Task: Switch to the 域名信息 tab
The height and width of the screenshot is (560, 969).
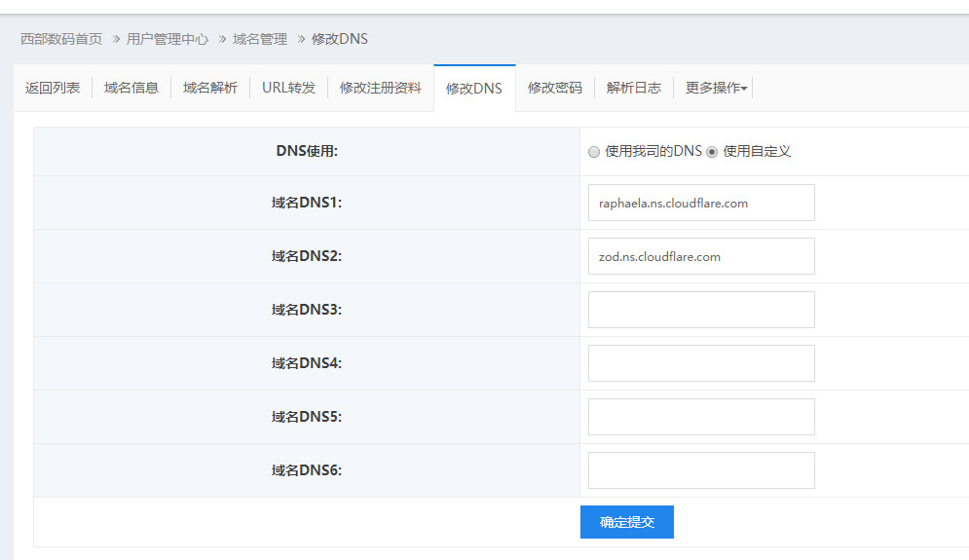Action: 131,88
